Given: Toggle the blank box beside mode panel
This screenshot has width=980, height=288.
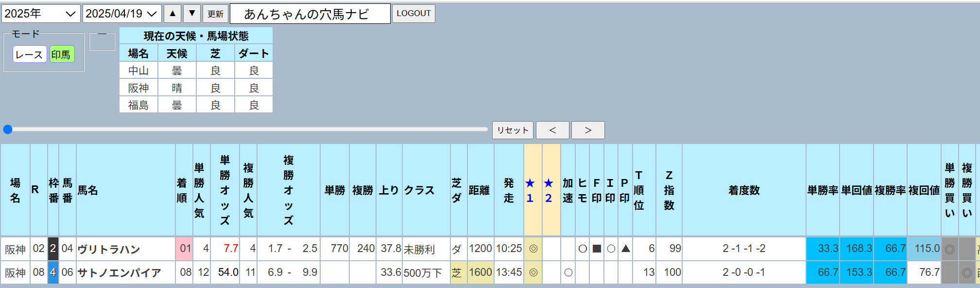Looking at the screenshot, I should (102, 42).
